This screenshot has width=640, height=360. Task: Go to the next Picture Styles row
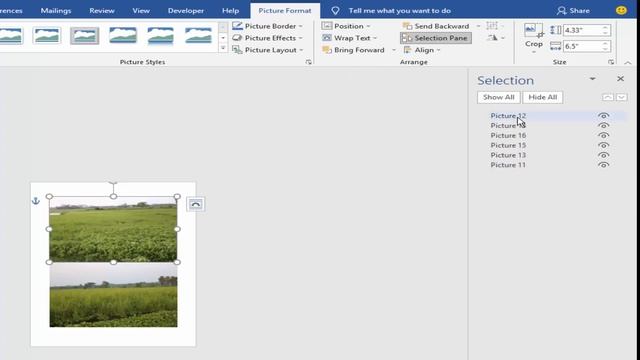pos(223,38)
